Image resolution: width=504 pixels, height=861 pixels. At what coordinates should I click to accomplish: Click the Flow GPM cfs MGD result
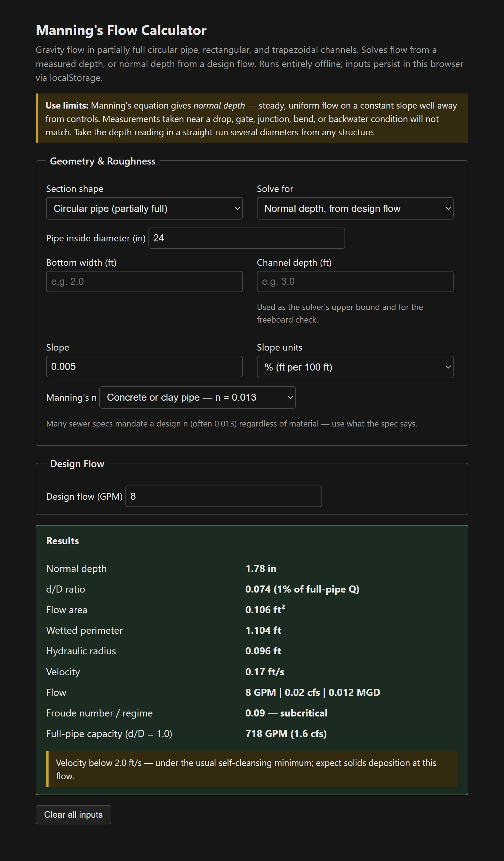313,692
